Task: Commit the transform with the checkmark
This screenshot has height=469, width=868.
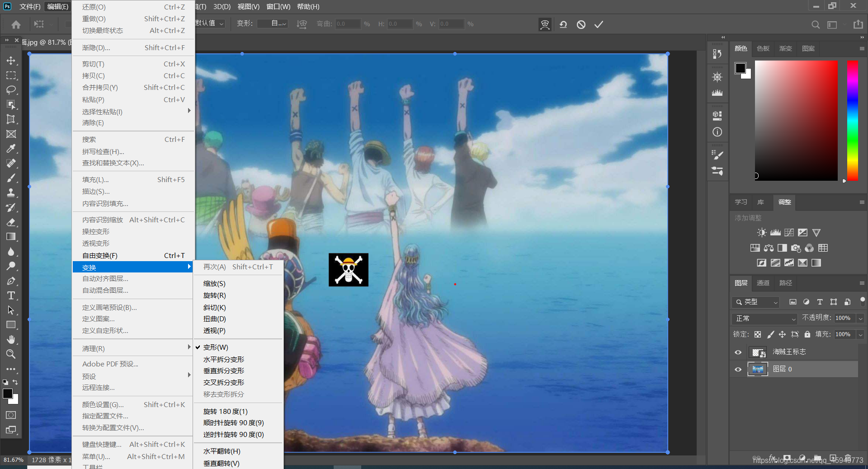Action: (x=599, y=24)
